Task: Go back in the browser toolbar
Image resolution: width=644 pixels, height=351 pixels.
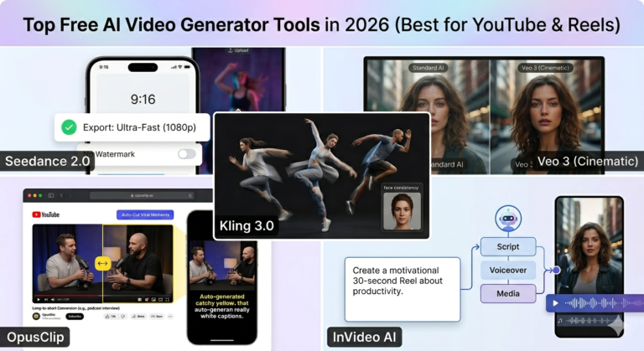Action: click(x=61, y=195)
